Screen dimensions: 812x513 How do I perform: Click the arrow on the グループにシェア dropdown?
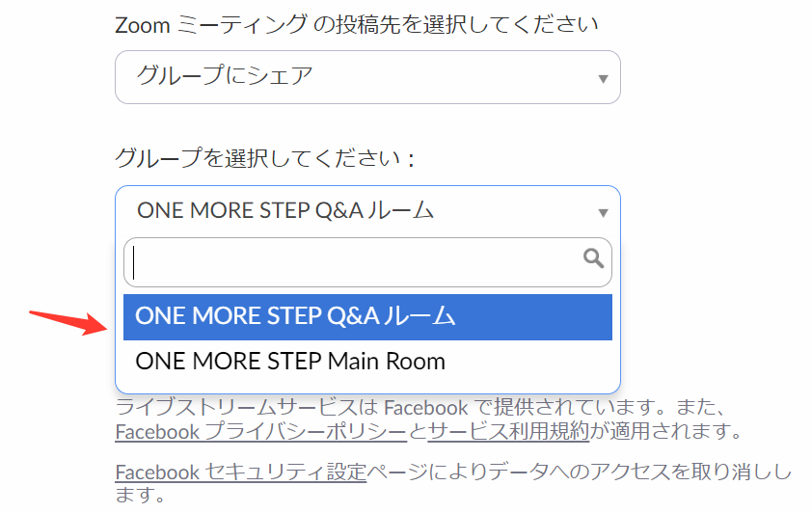[603, 78]
